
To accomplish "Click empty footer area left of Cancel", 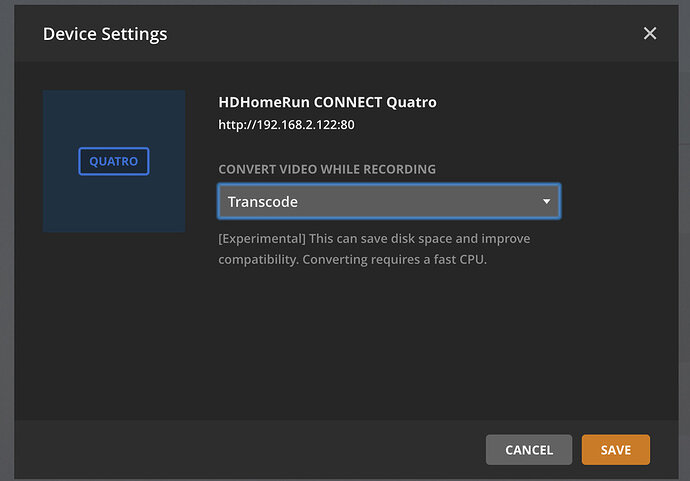I will point(250,450).
